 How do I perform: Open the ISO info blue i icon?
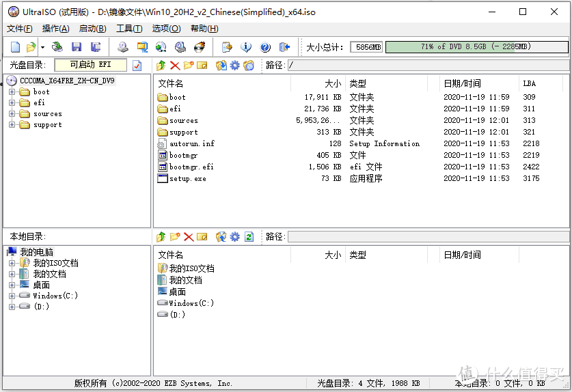(x=246, y=47)
